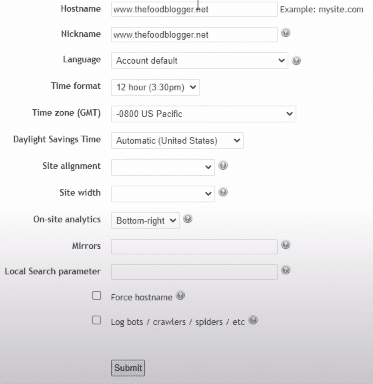Viewport: 373px width, 384px height.
Task: Open the Time zone (GMT) dropdown
Action: 203,114
